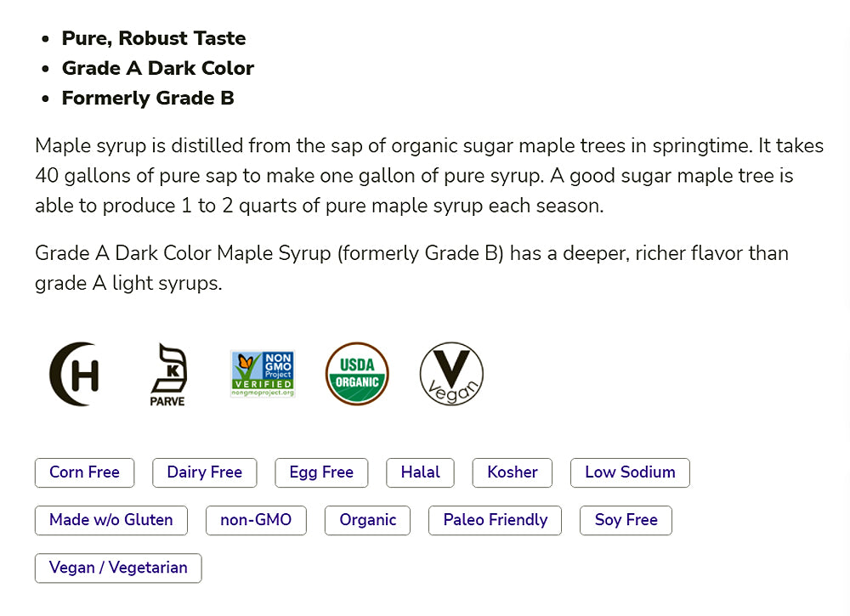Click the 'Pure, Robust Taste' bullet text
This screenshot has height=616, width=850.
(154, 38)
